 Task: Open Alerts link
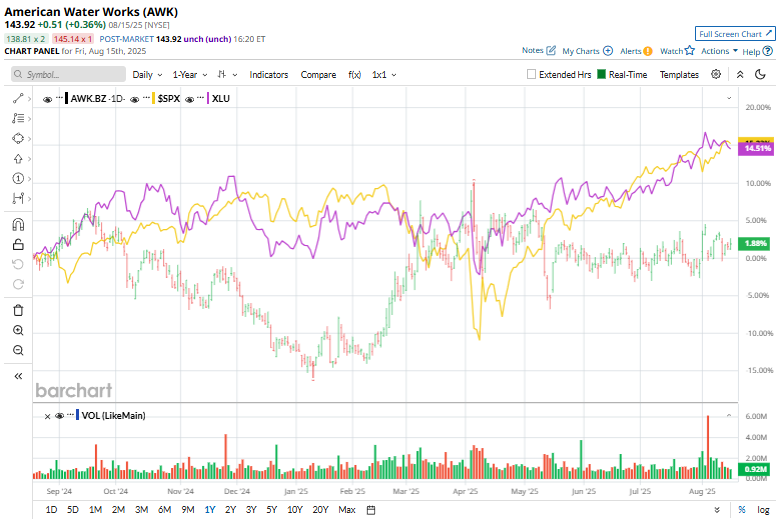(636, 51)
